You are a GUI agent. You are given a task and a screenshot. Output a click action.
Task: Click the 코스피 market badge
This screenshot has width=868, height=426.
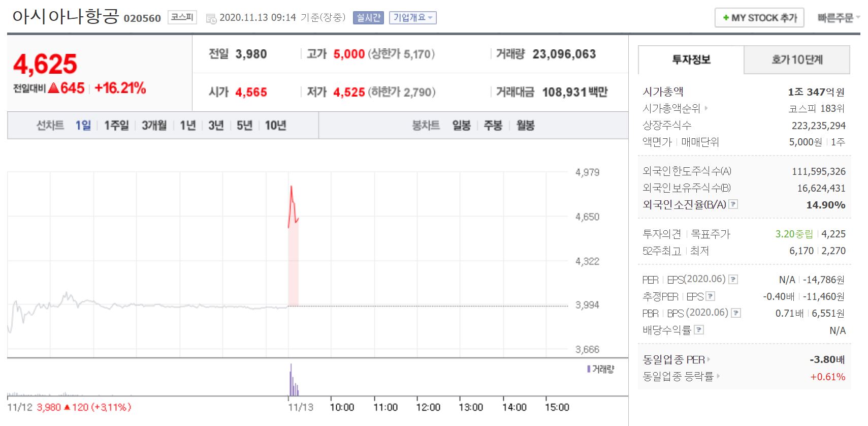[x=182, y=17]
